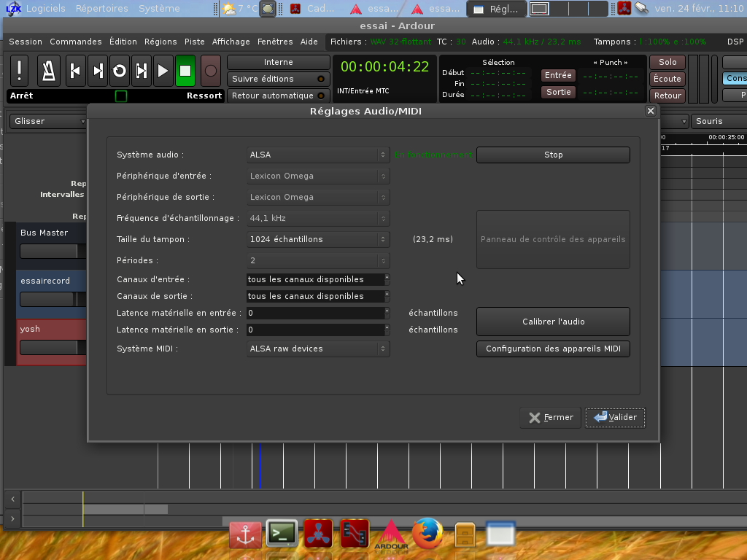This screenshot has width=747, height=560.
Task: Click Latence matérielle en entrée field
Action: (318, 313)
